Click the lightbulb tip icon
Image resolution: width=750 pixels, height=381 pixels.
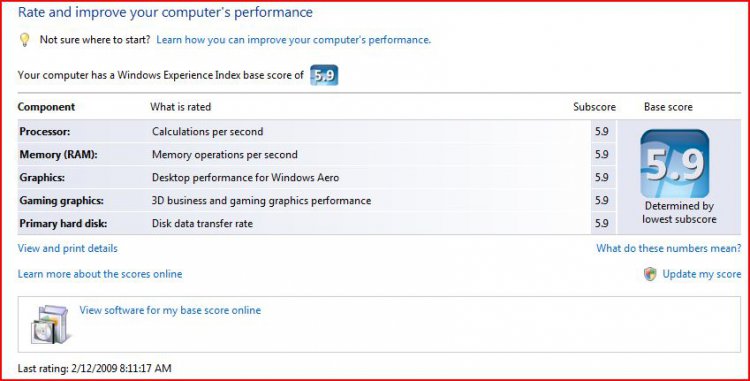tap(25, 40)
